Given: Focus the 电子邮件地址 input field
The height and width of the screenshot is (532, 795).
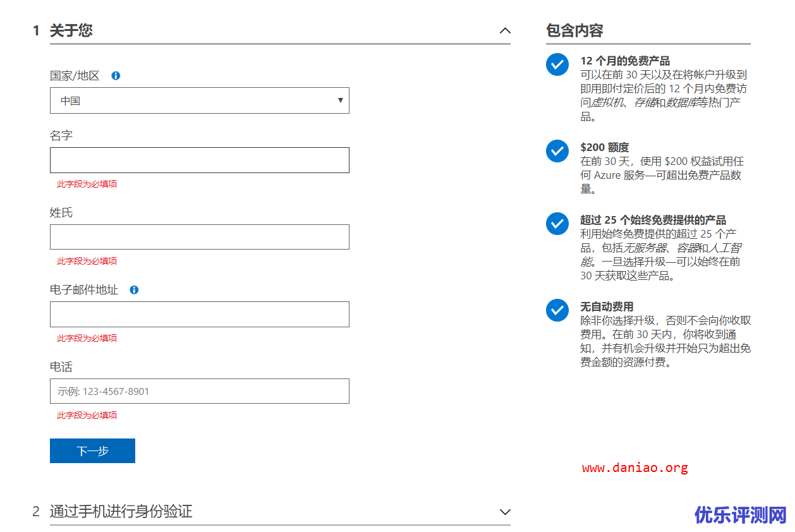Looking at the screenshot, I should coord(200,314).
